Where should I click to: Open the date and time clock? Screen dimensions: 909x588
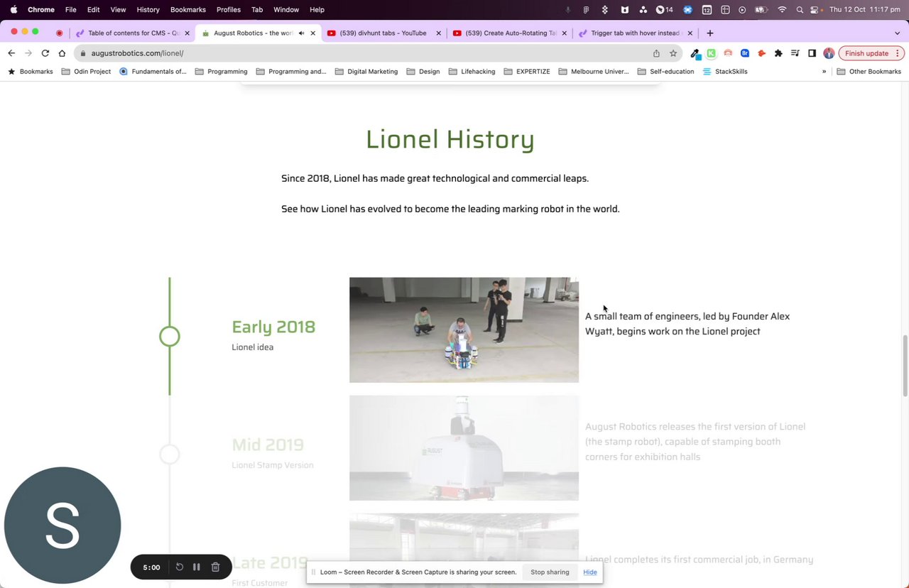pyautogui.click(x=865, y=10)
